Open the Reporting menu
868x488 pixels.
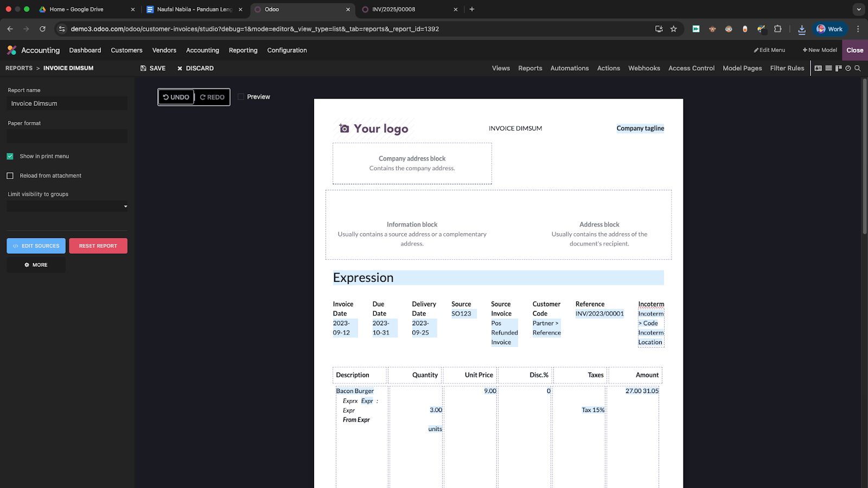tap(243, 50)
